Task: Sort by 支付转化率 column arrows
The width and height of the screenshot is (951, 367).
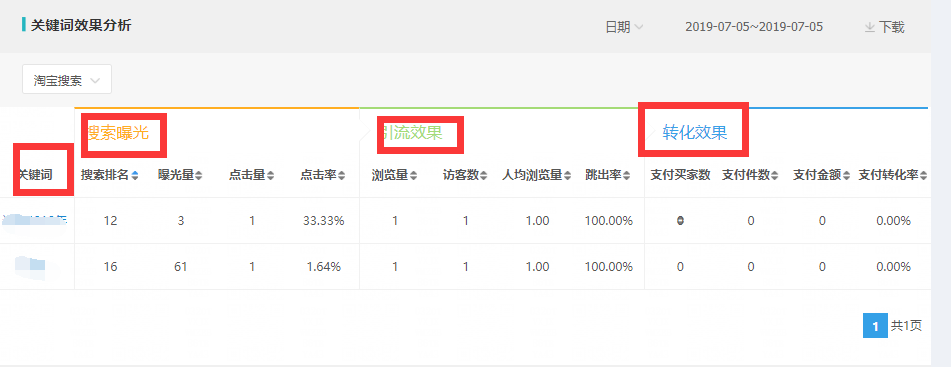Action: click(x=923, y=176)
